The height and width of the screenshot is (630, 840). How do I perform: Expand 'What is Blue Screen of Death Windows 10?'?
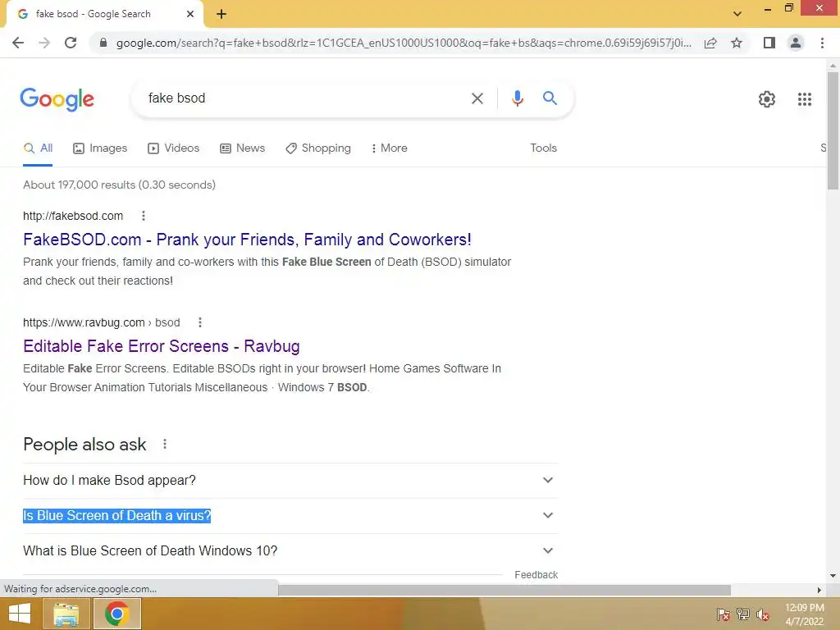pyautogui.click(x=290, y=551)
